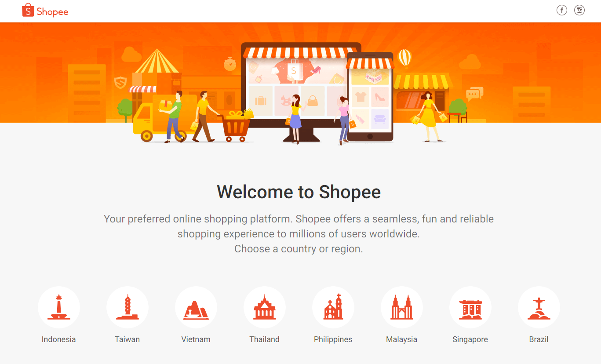Screen dimensions: 601x364
Task: Open the Vietnam text link
Action: click(196, 339)
